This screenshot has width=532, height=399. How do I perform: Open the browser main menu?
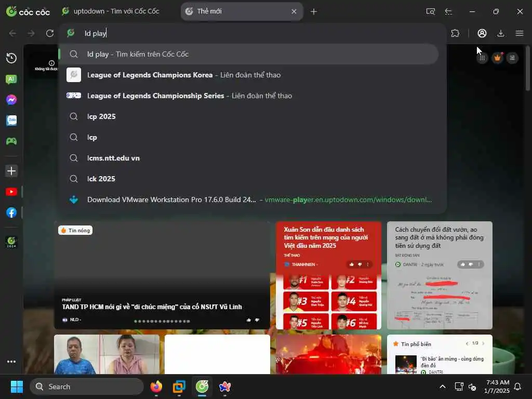tap(520, 33)
